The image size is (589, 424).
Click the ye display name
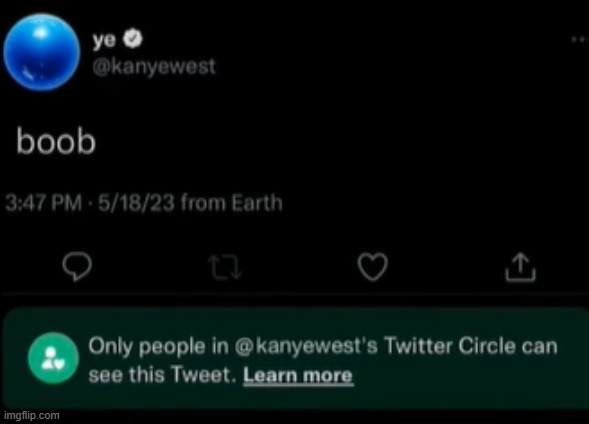[104, 39]
